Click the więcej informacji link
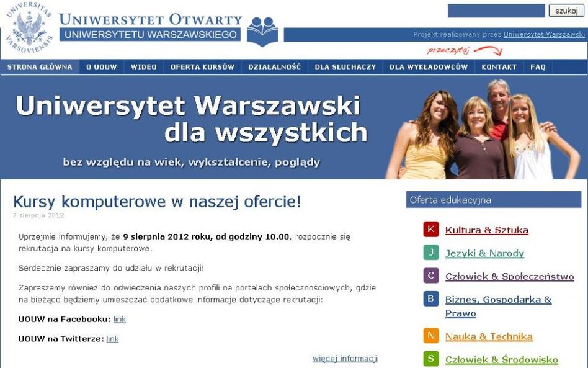This screenshot has width=588, height=368. click(345, 359)
